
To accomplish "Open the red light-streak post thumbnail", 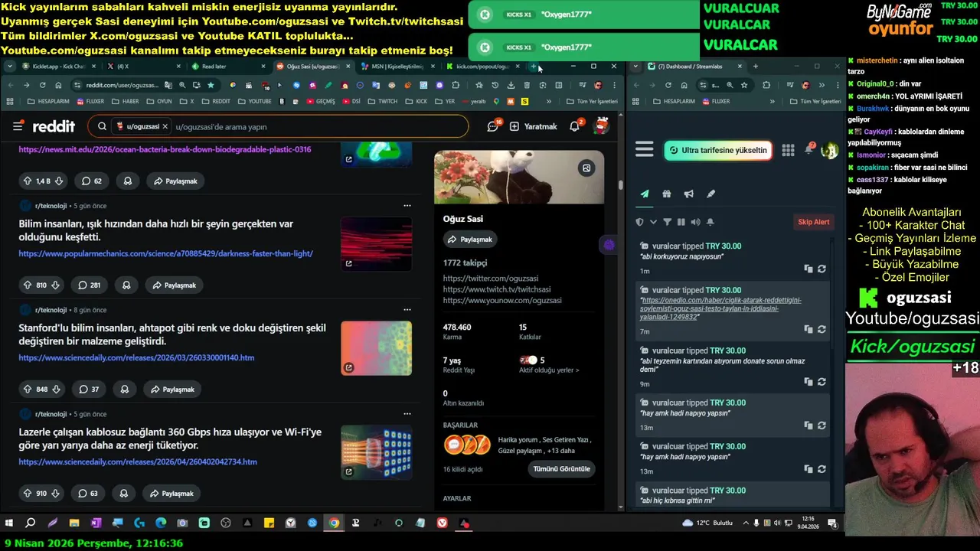I will point(376,244).
